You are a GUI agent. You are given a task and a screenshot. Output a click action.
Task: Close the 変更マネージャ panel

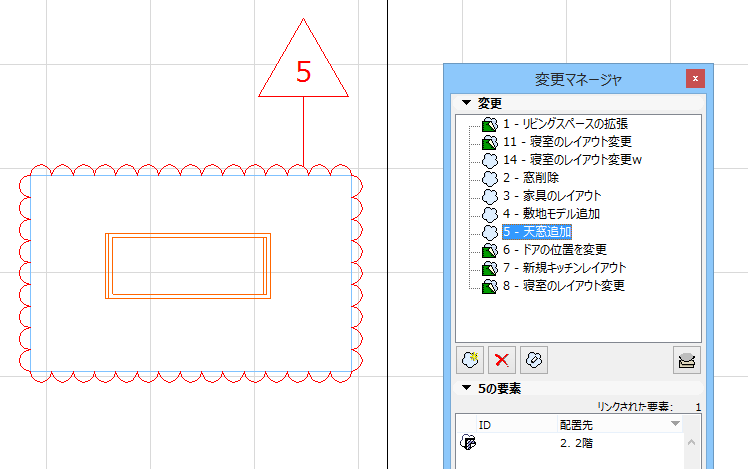pyautogui.click(x=695, y=79)
